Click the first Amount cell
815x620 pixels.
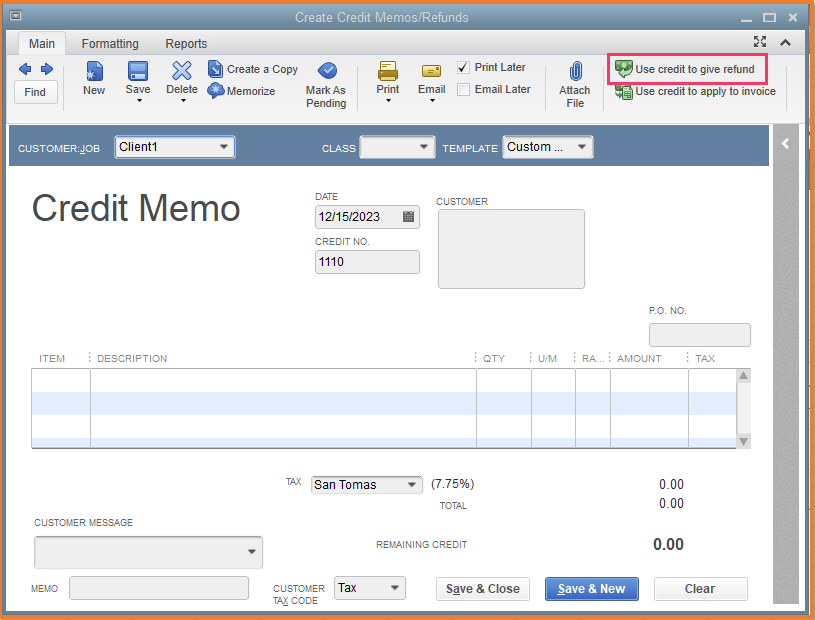click(649, 380)
